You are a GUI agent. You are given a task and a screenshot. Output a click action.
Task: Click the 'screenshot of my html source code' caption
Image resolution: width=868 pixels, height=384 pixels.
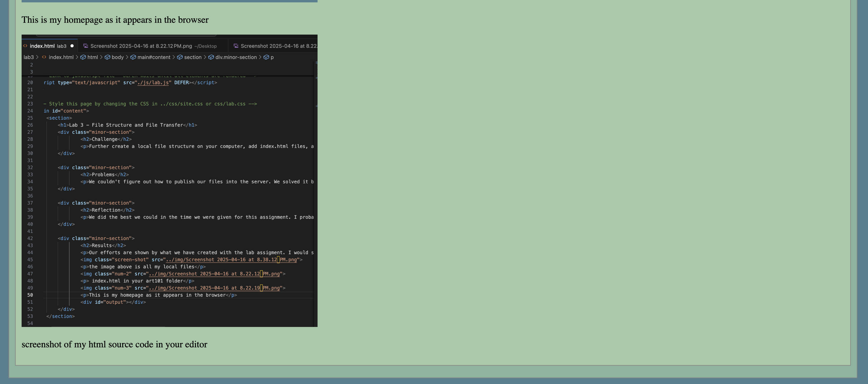pos(114,344)
